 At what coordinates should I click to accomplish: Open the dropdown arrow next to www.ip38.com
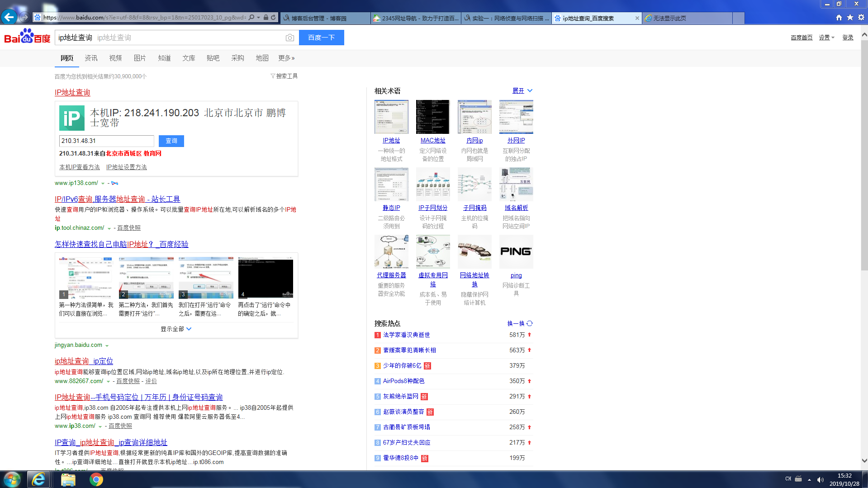click(x=100, y=426)
